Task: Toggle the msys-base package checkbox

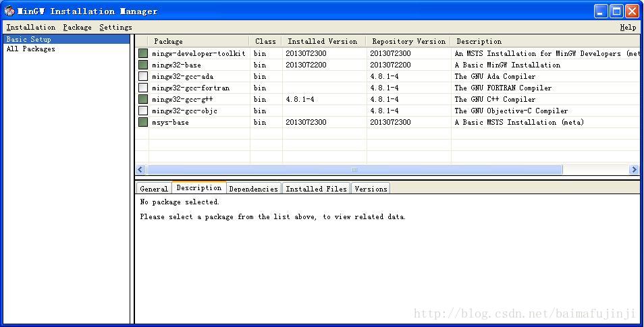Action: pyautogui.click(x=143, y=122)
